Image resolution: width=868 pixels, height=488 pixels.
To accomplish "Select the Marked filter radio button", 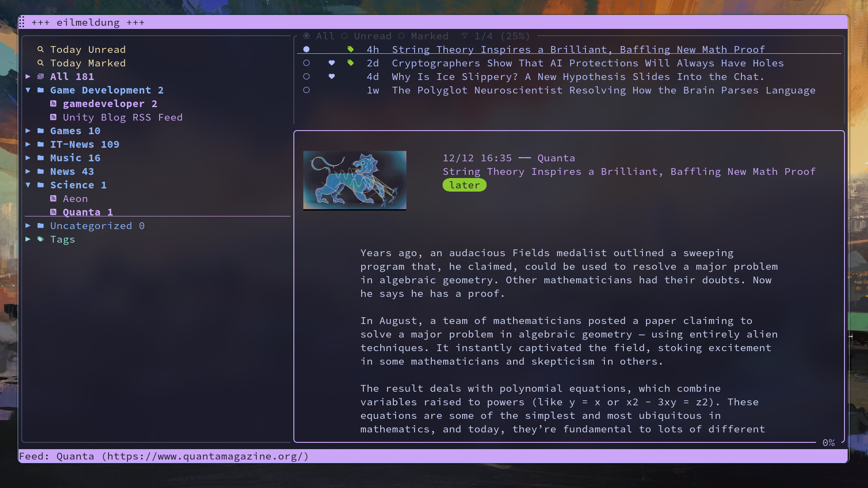I will (401, 36).
